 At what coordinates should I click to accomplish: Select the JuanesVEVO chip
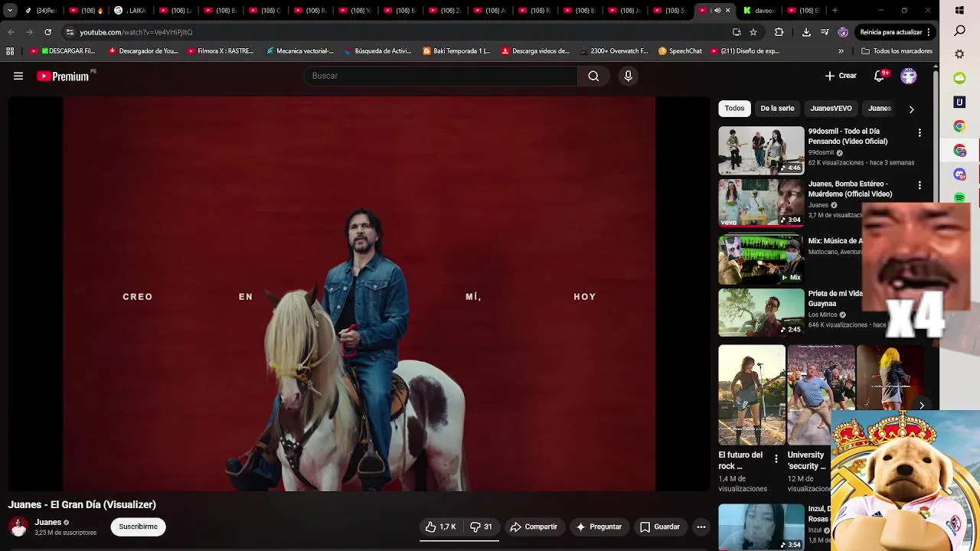coord(831,109)
